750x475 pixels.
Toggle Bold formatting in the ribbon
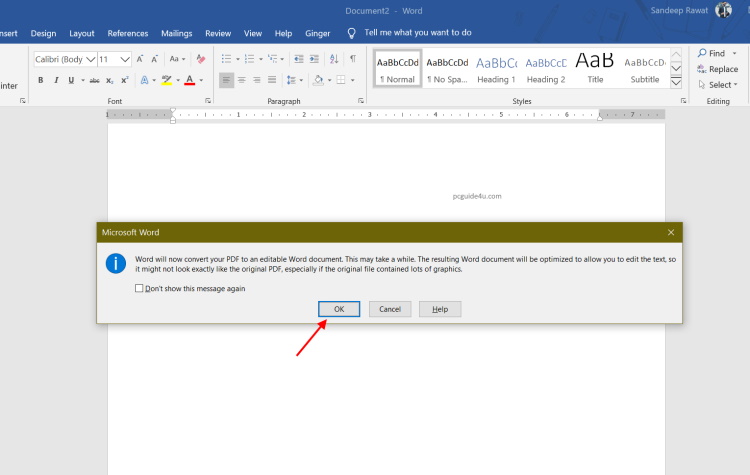[x=41, y=80]
